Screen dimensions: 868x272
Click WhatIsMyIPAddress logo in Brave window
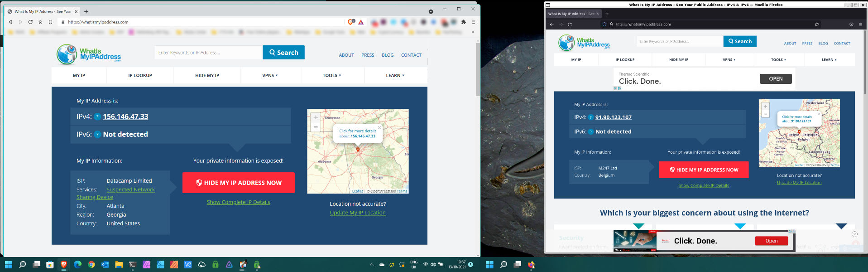pos(89,54)
